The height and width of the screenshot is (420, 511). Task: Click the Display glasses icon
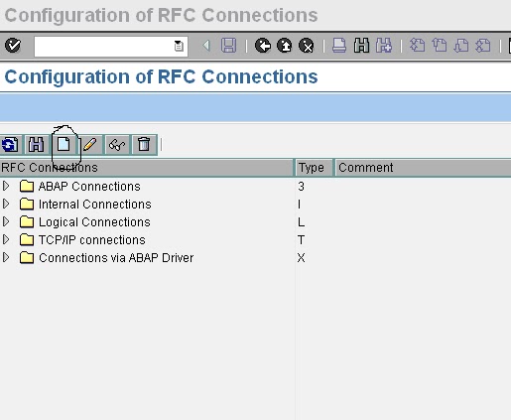pyautogui.click(x=117, y=144)
